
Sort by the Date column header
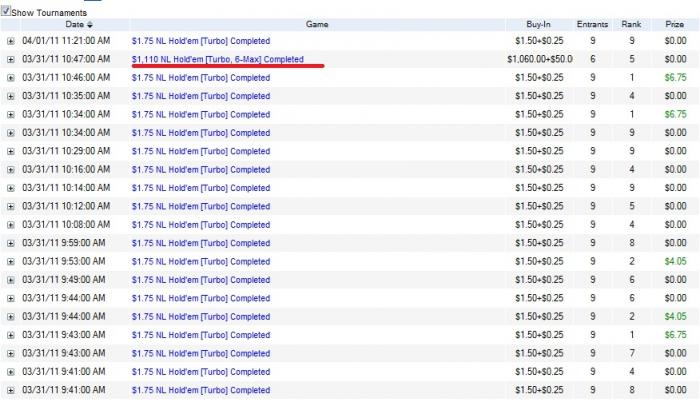[x=79, y=25]
